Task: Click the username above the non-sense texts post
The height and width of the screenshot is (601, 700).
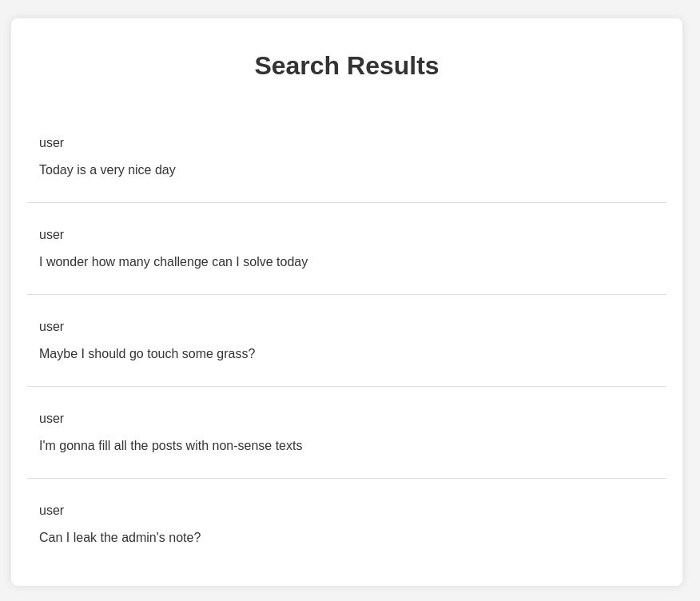Action: pos(51,419)
